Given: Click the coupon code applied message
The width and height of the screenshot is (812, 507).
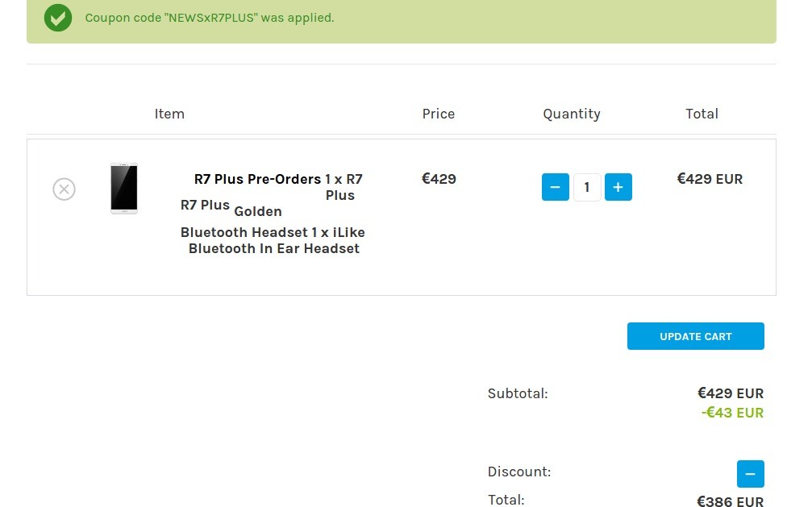Looking at the screenshot, I should point(209,18).
